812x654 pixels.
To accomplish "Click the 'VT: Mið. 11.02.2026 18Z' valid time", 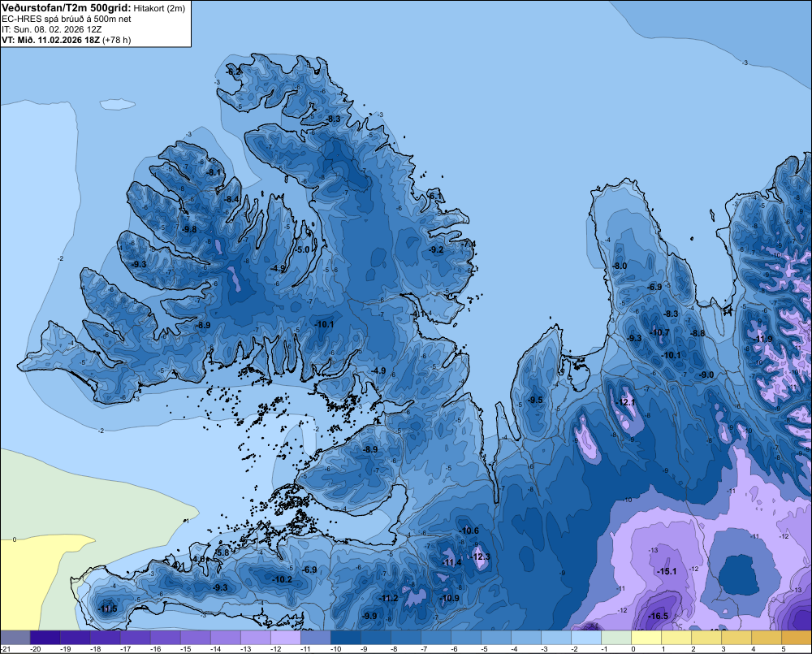I will click(x=50, y=40).
